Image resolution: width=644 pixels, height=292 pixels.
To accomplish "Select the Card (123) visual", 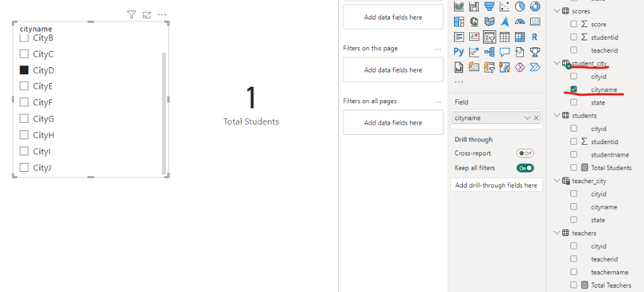I will pyautogui.click(x=535, y=21).
